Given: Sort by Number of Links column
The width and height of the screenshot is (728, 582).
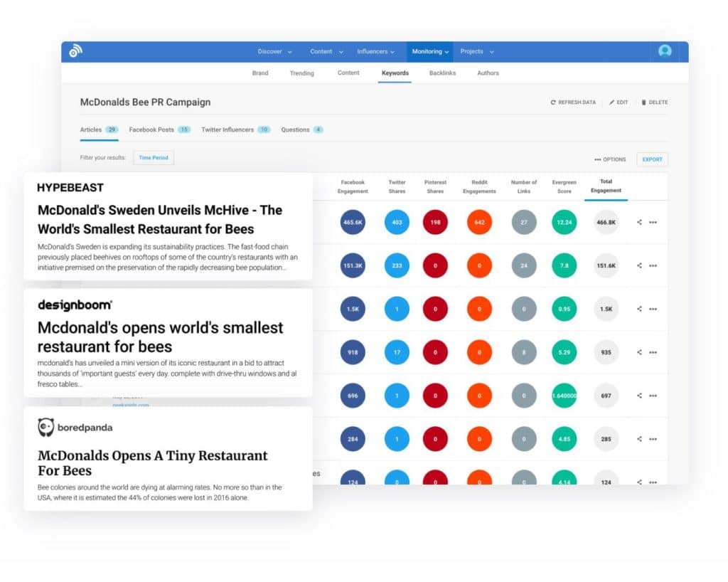Looking at the screenshot, I should click(524, 186).
